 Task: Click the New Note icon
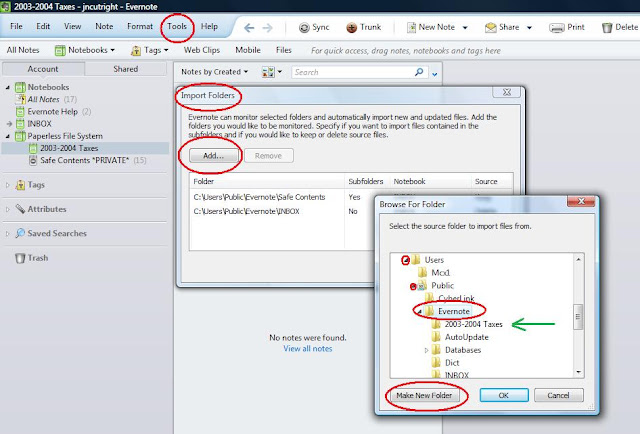click(411, 27)
